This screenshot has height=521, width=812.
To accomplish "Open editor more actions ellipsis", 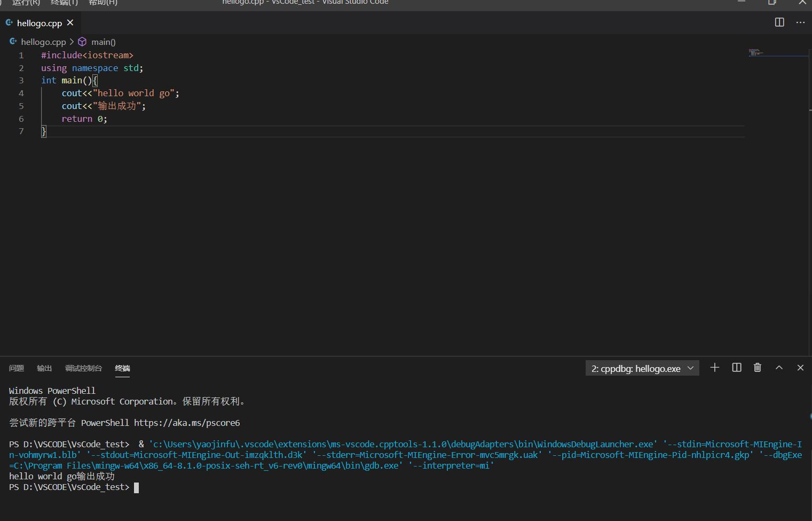I will point(800,22).
